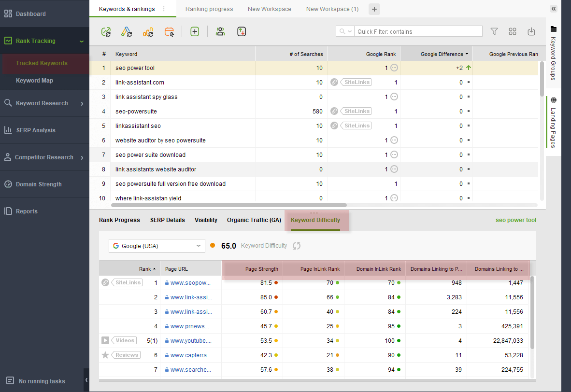Expand the Keyword Research sidebar section

pyautogui.click(x=82, y=103)
